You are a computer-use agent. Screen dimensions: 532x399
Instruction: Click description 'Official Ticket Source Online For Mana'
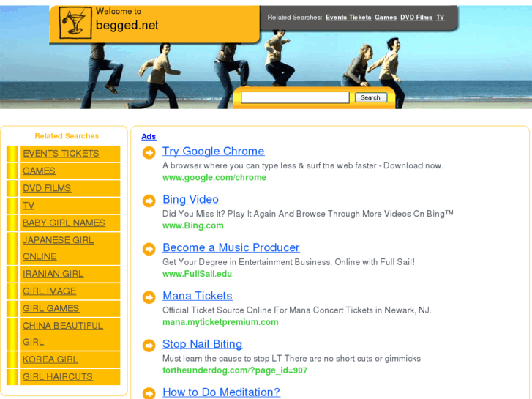pyautogui.click(x=297, y=310)
